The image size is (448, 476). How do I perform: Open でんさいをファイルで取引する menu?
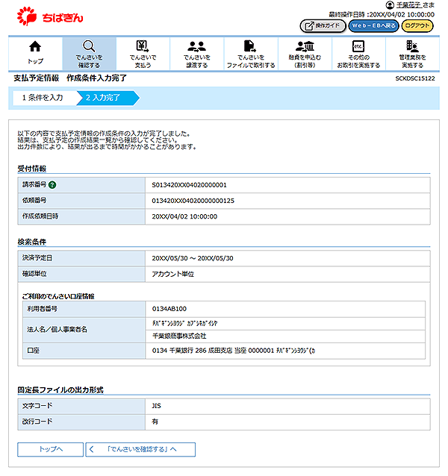(x=251, y=54)
